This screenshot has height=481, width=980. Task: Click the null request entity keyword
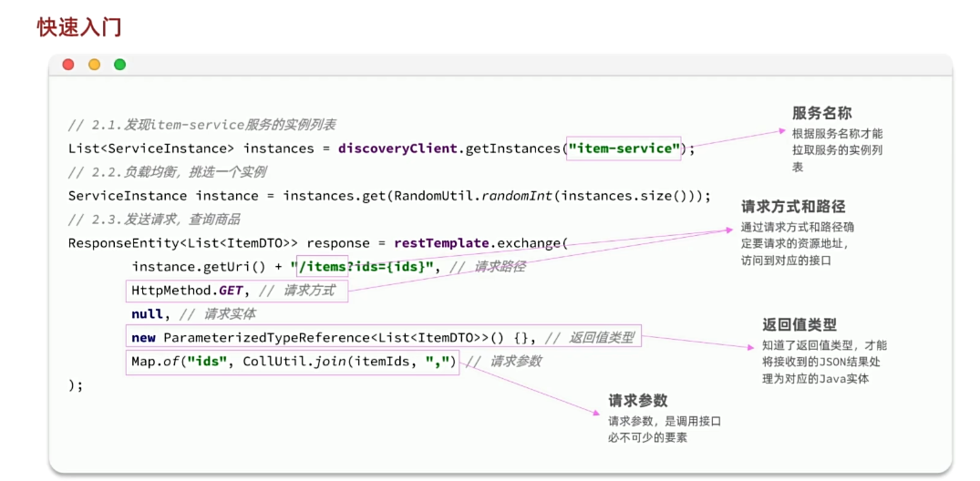[x=148, y=314]
